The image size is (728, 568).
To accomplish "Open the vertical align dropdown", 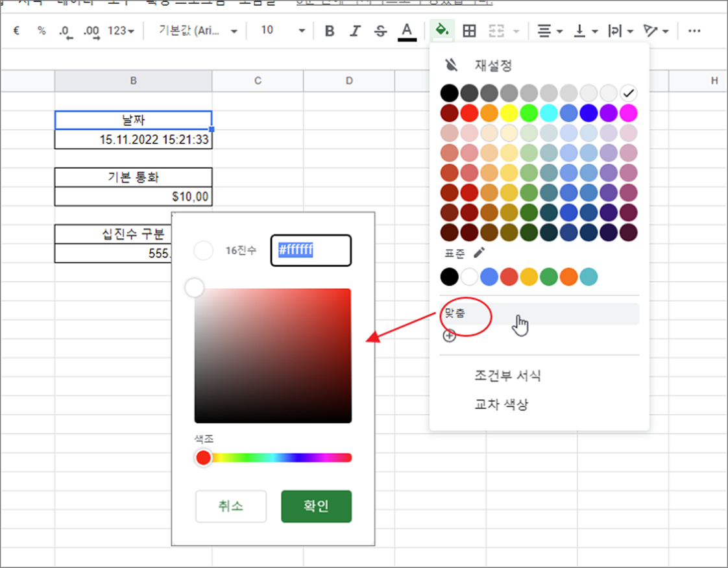I will 585,31.
